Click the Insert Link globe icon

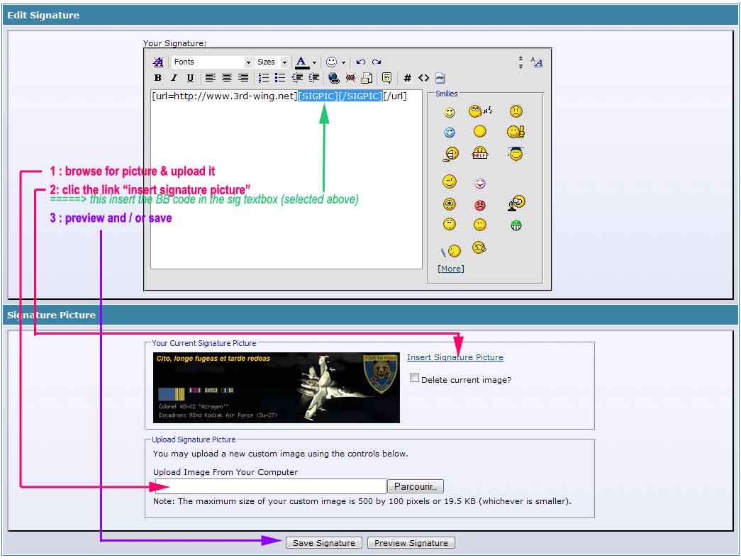point(334,78)
